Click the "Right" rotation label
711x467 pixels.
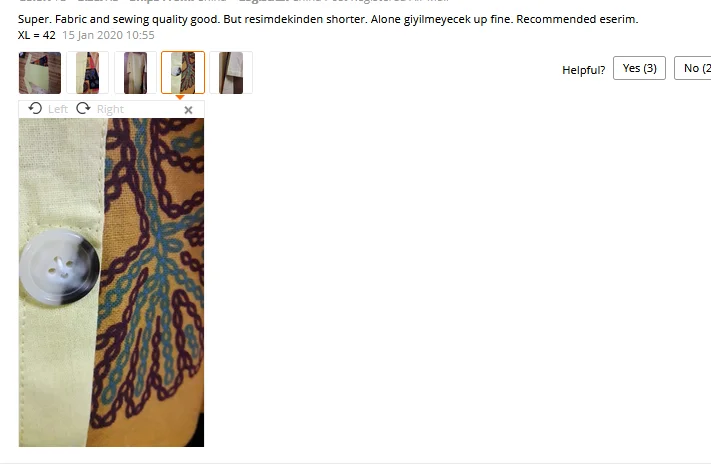(x=110, y=109)
